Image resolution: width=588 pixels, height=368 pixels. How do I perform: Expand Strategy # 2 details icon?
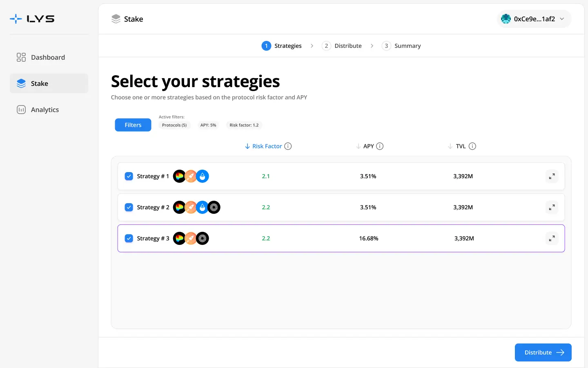552,207
